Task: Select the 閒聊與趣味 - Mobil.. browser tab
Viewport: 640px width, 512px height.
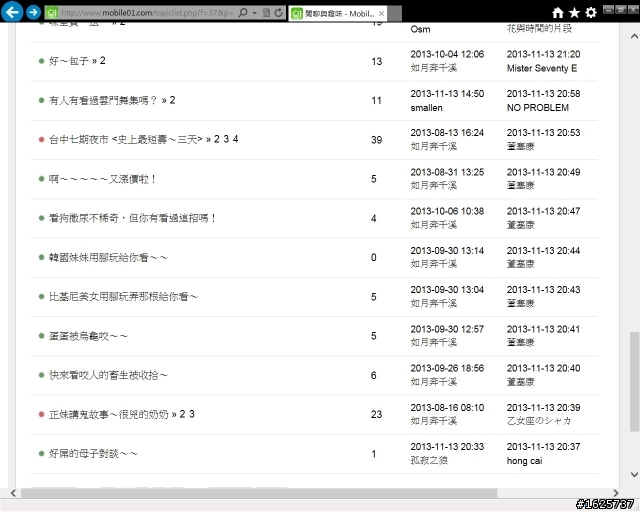Action: [338, 13]
